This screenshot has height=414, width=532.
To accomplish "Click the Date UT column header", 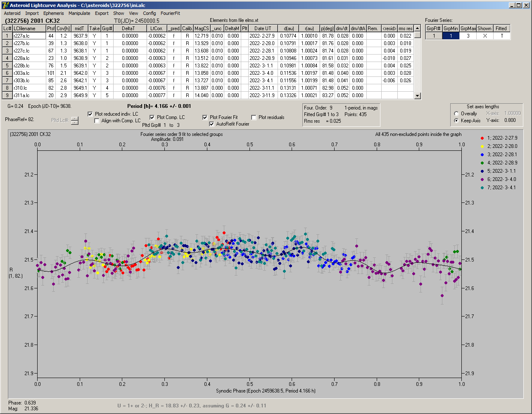I will point(263,29).
